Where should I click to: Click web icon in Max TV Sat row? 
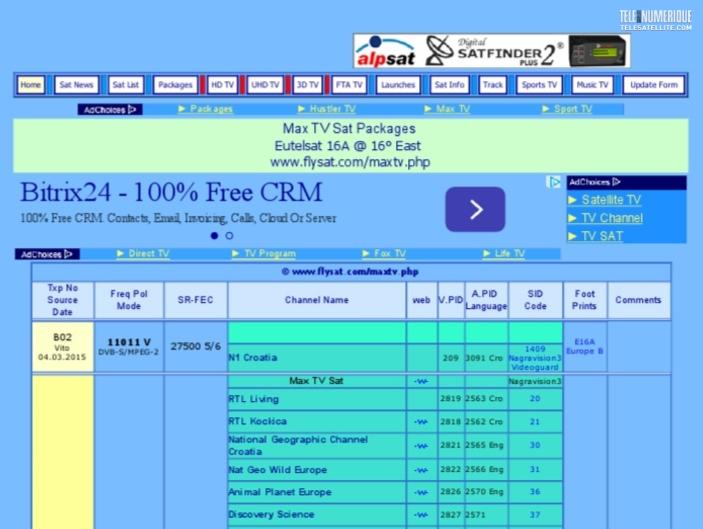(421, 381)
